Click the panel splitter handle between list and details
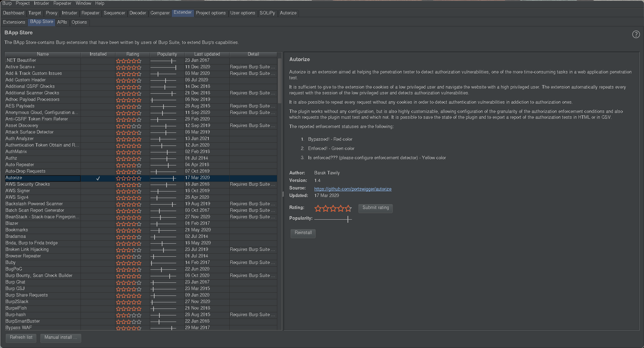 [x=283, y=194]
